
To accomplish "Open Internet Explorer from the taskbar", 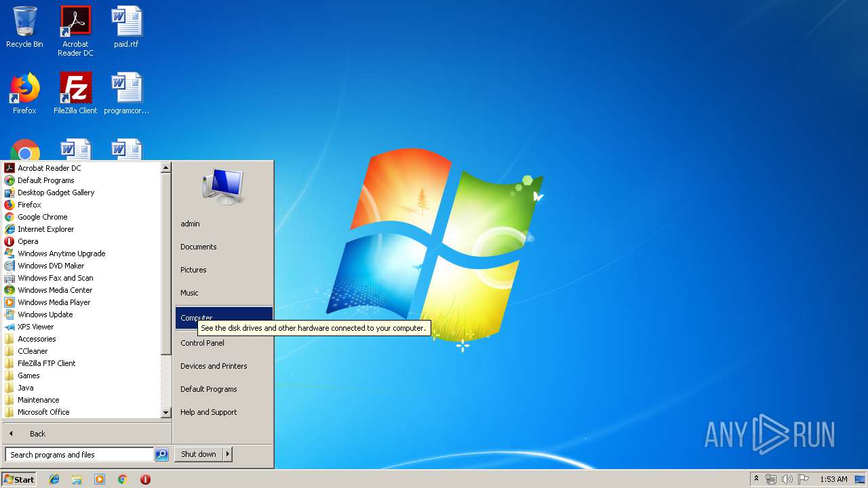I will pyautogui.click(x=54, y=479).
